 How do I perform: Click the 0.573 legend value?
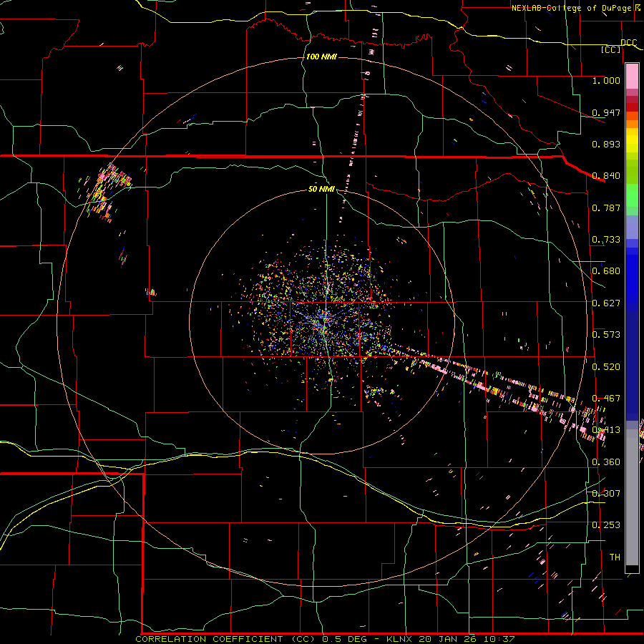point(606,335)
